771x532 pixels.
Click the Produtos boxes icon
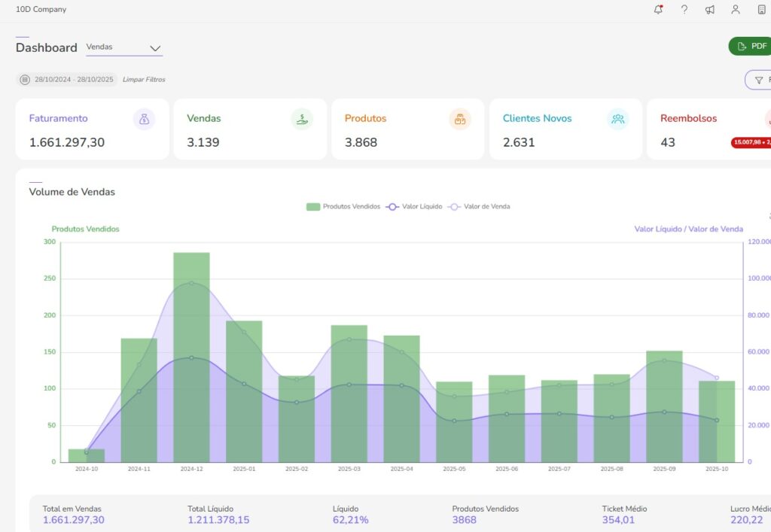[x=459, y=119]
